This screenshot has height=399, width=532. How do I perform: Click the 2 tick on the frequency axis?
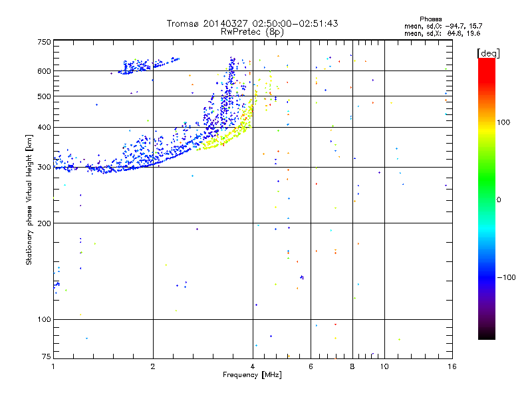[153, 366]
